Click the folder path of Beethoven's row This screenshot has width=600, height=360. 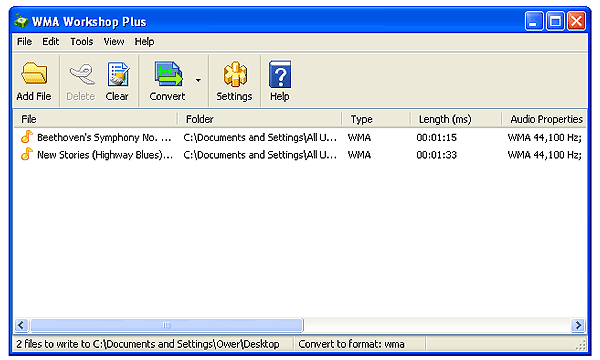[x=260, y=137]
